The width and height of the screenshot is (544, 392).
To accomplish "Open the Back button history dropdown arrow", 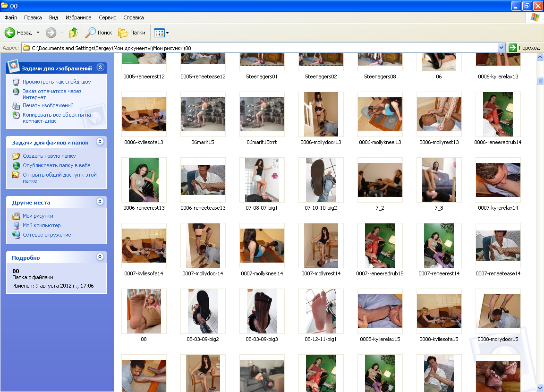I will coord(38,33).
